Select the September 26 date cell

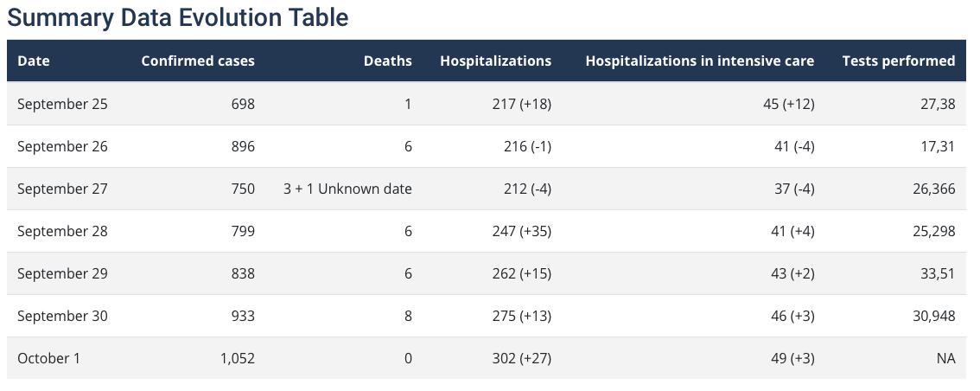(62, 146)
